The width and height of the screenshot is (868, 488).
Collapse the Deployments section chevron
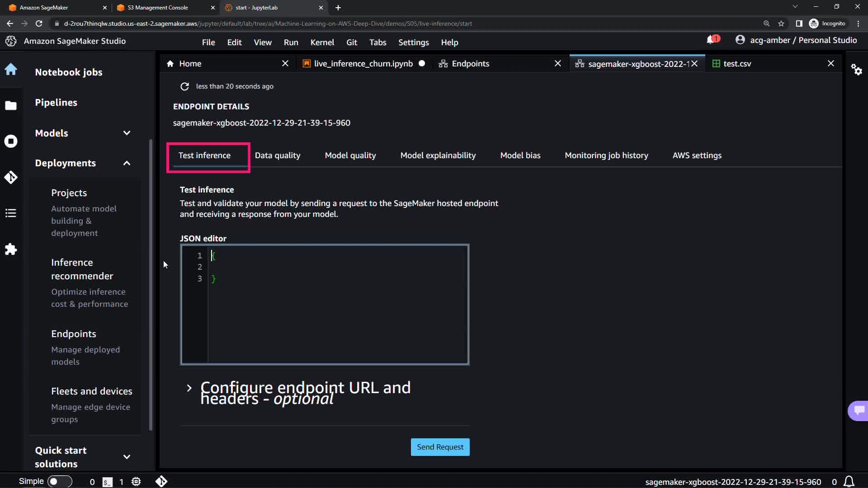click(127, 163)
